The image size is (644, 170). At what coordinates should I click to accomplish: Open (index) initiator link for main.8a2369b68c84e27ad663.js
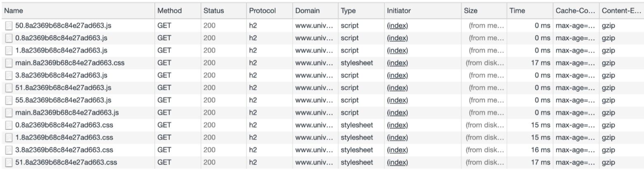397,113
